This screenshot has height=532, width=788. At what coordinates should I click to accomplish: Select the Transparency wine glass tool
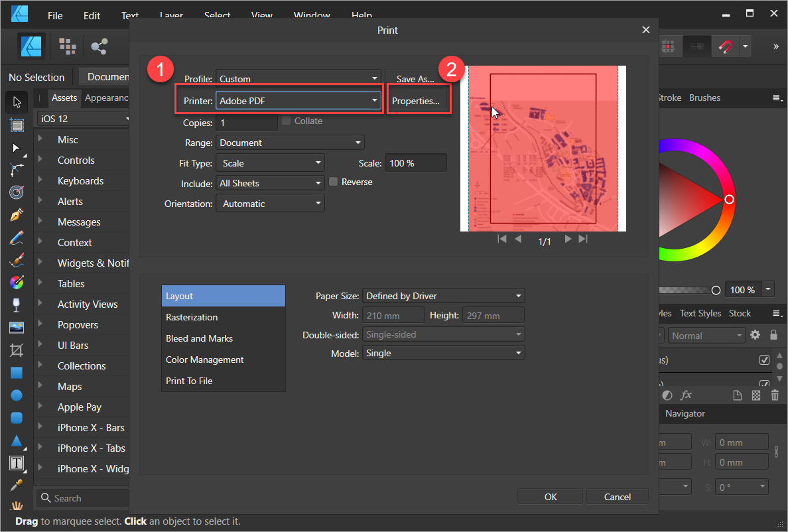17,304
